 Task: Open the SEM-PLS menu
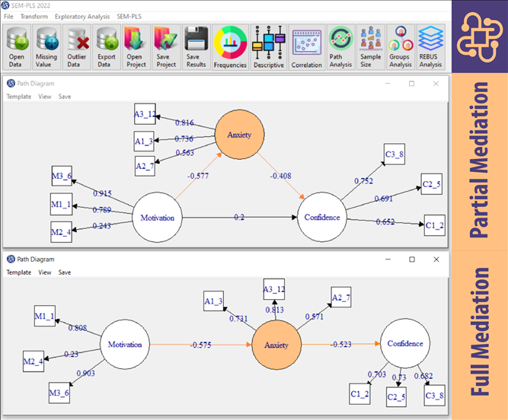(129, 17)
